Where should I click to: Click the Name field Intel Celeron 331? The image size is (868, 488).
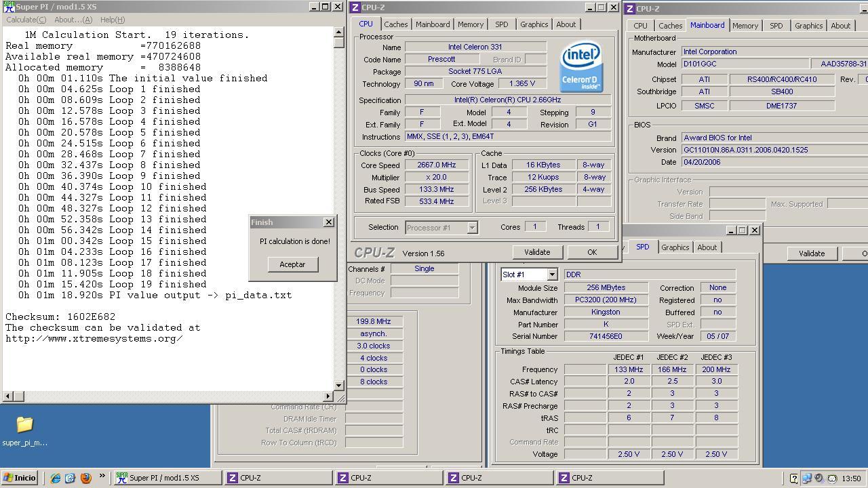[x=475, y=47]
